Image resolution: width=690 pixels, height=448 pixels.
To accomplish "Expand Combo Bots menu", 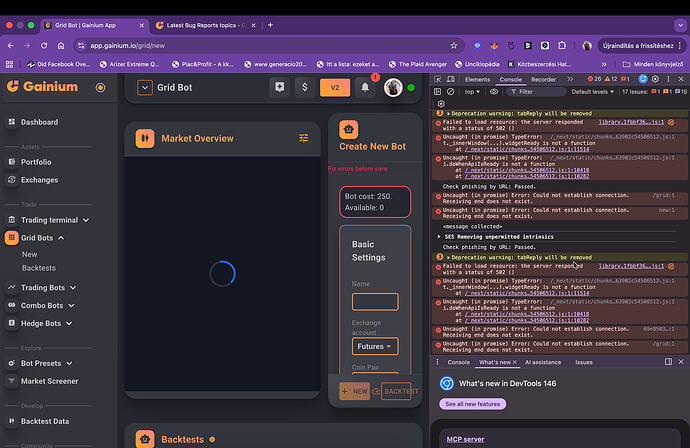I will pos(71,305).
